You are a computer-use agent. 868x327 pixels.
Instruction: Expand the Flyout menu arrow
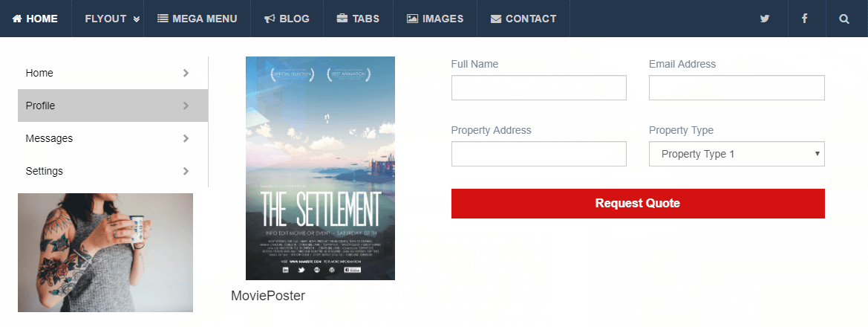coord(137,19)
